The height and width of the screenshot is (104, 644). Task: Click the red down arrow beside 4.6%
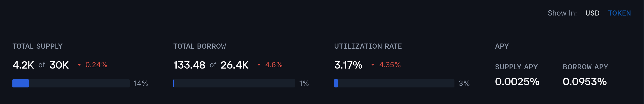pyautogui.click(x=259, y=65)
